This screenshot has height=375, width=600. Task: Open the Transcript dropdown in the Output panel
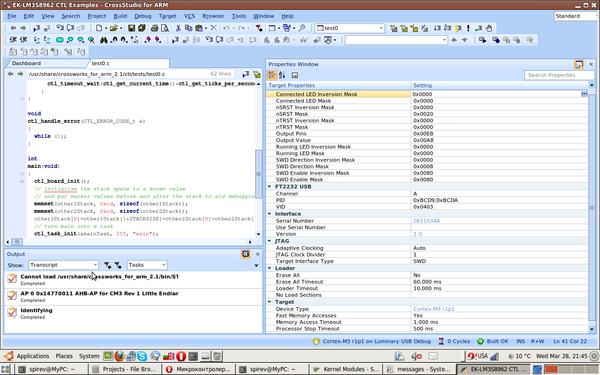point(63,265)
